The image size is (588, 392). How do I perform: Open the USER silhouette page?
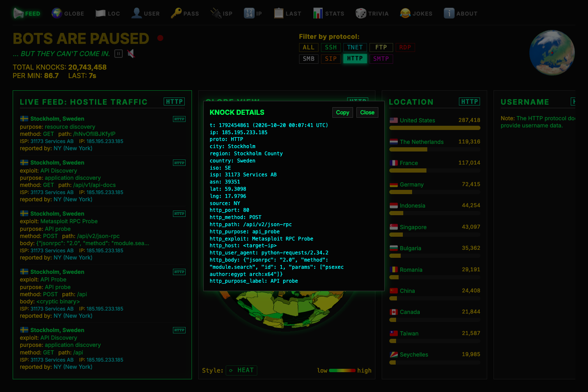(137, 14)
